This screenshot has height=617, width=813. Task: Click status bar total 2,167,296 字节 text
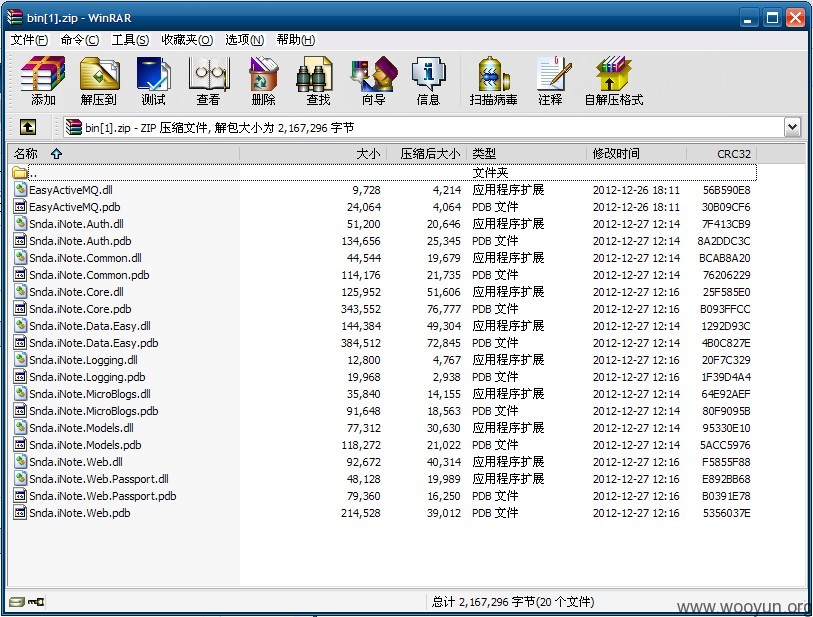(513, 602)
